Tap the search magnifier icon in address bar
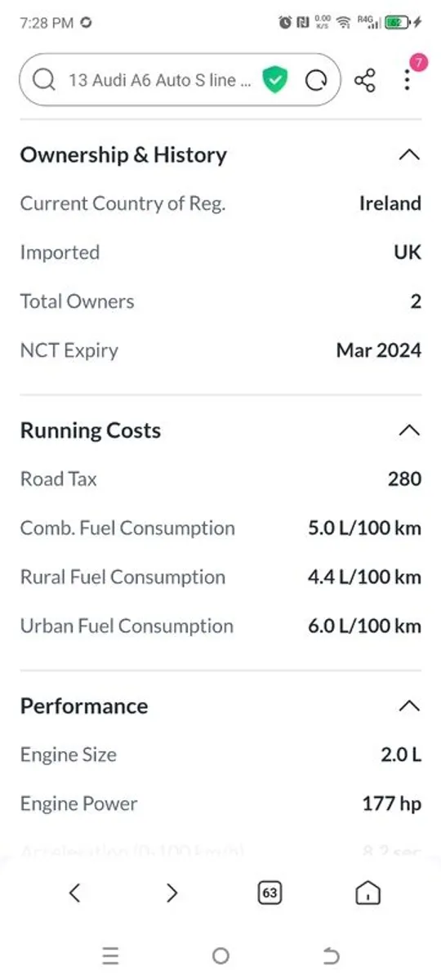Viewport: 441px width, 980px height. coord(44,80)
